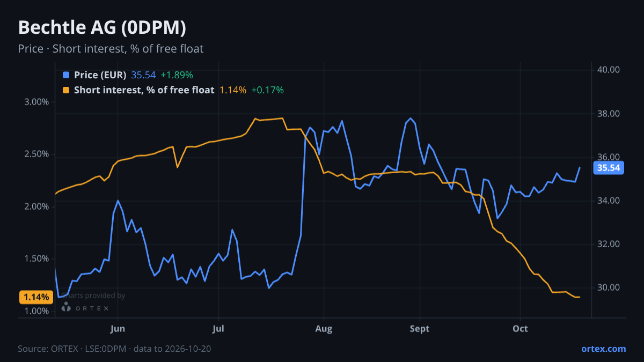Click the 1.50% left axis label
Viewport: 644px width, 362px height.
point(36,258)
